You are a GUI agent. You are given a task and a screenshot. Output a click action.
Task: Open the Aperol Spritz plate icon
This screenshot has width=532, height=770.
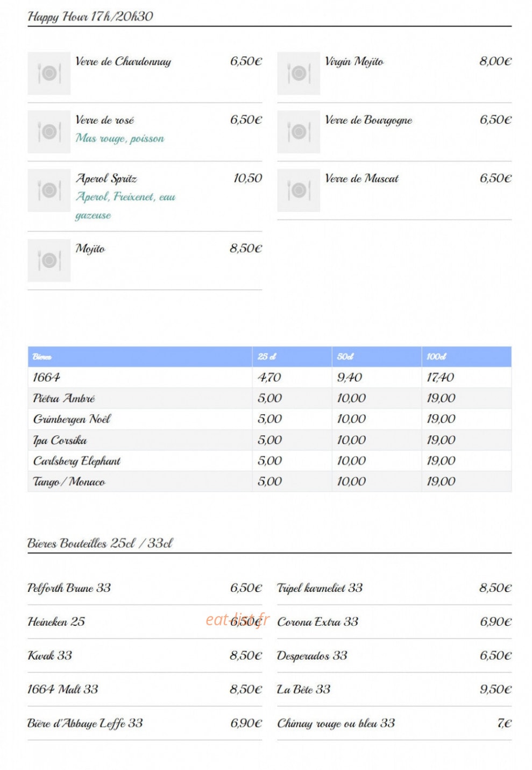pyautogui.click(x=49, y=190)
